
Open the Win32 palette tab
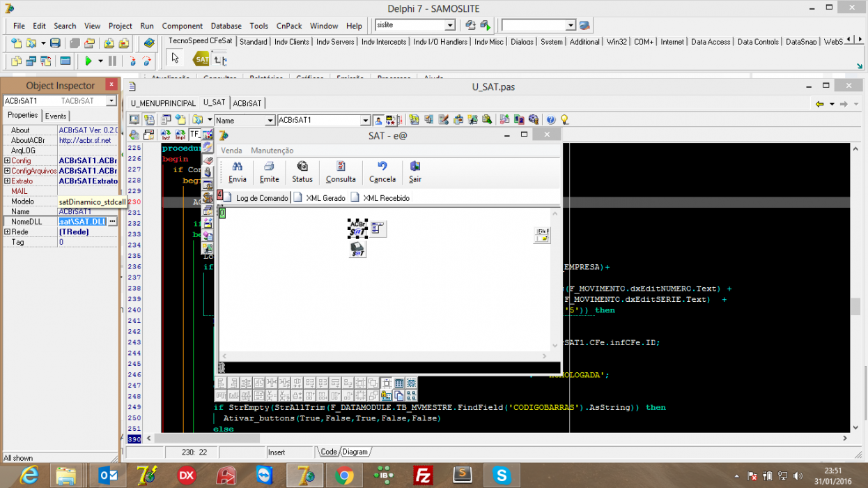(x=617, y=42)
